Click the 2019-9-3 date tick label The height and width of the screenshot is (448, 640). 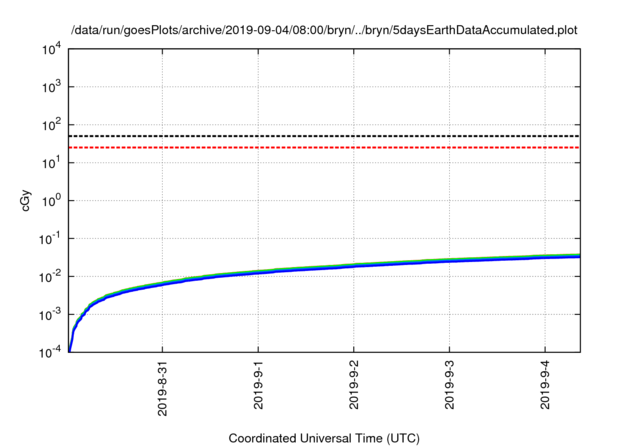click(x=449, y=385)
